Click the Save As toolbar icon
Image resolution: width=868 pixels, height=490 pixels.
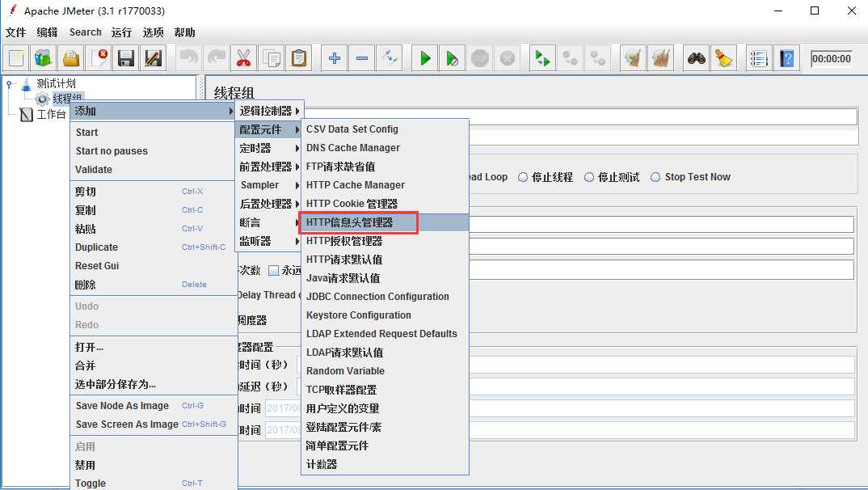[x=154, y=58]
